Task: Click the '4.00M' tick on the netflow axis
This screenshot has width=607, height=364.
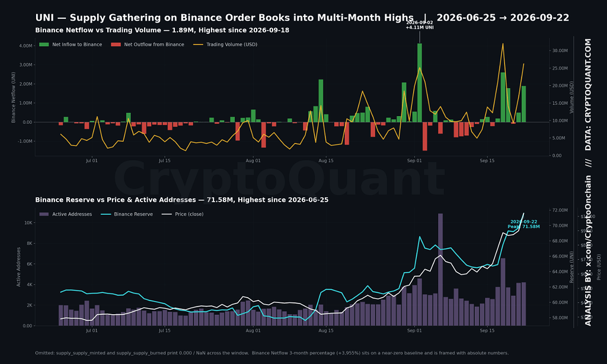Action: tap(25, 46)
